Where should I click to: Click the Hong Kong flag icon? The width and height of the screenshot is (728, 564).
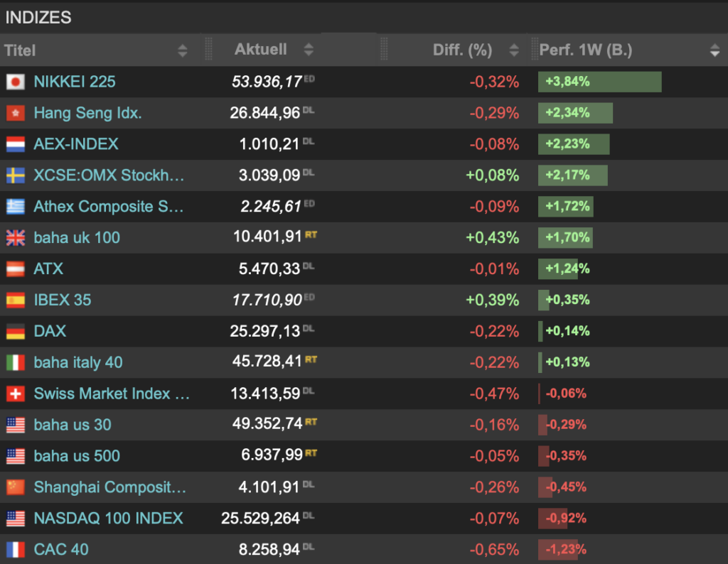(x=15, y=113)
